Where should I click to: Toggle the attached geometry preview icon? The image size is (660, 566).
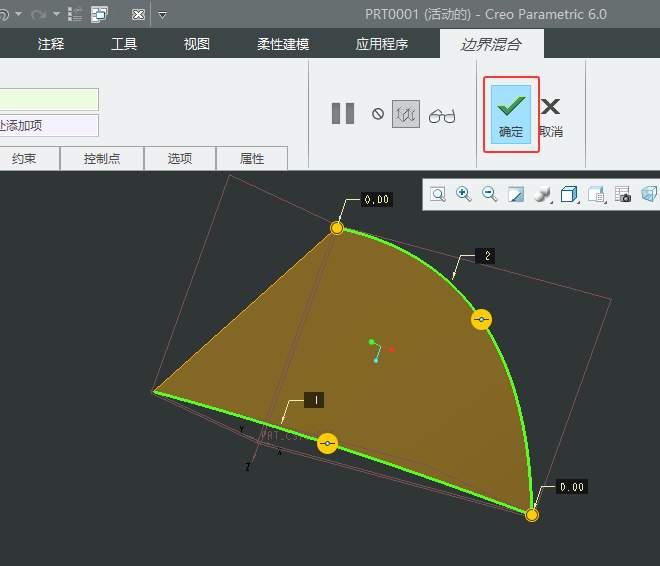406,114
